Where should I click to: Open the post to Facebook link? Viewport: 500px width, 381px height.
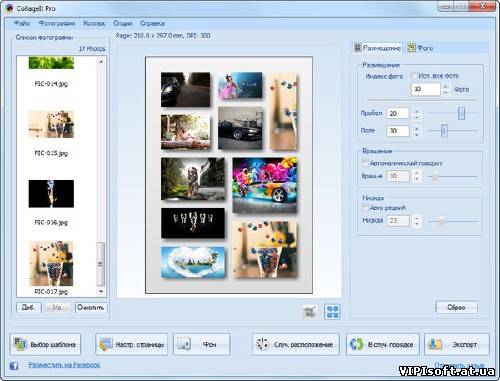[64, 365]
